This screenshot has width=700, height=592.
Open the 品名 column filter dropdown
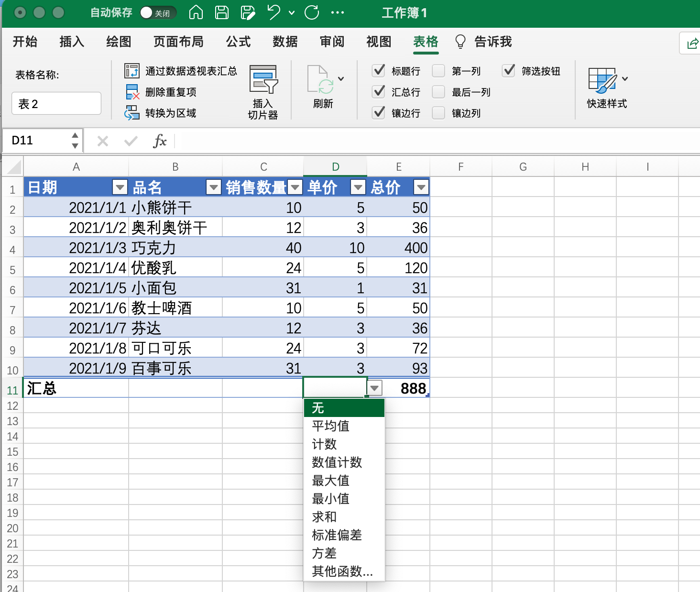point(213,187)
